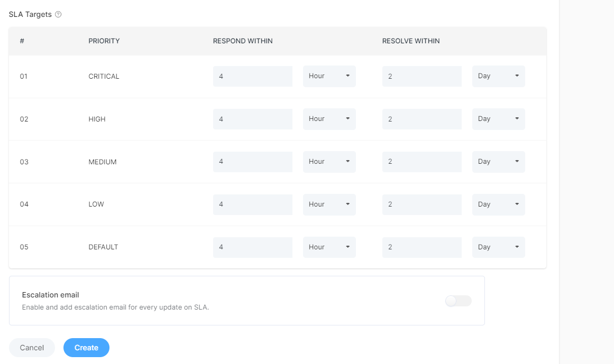Focus the DEFAULT resolve-within value field
This screenshot has width=614, height=364.
click(x=421, y=247)
